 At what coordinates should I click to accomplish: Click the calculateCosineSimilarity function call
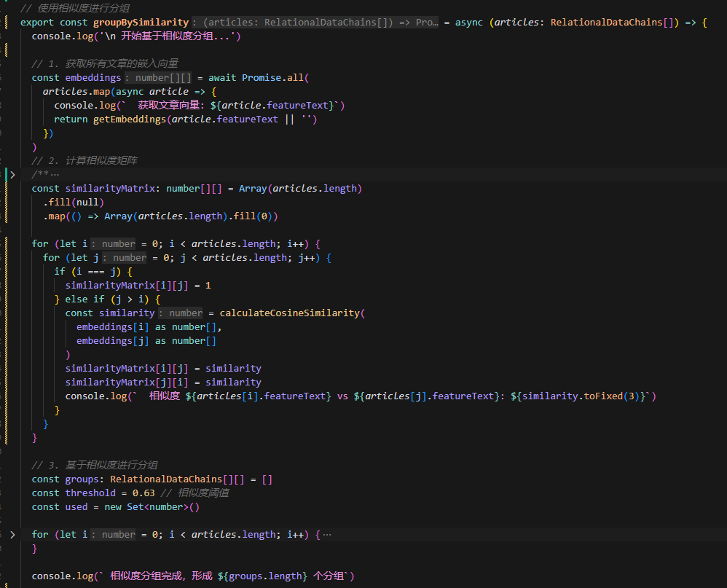[x=289, y=313]
